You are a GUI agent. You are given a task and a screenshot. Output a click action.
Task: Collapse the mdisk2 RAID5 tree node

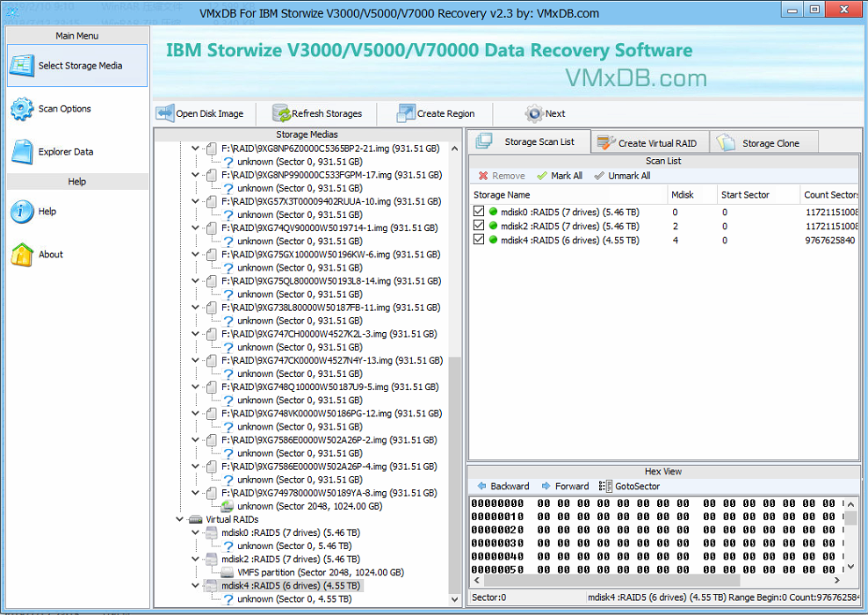[195, 559]
